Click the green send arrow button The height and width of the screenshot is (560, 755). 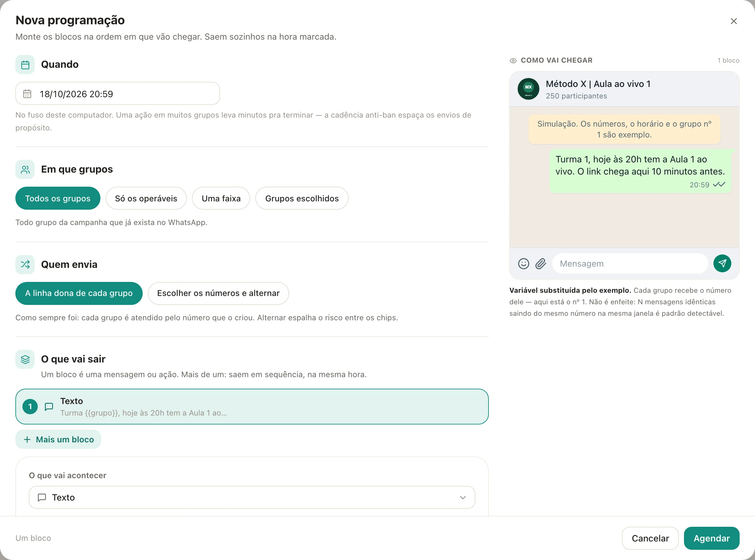[722, 263]
